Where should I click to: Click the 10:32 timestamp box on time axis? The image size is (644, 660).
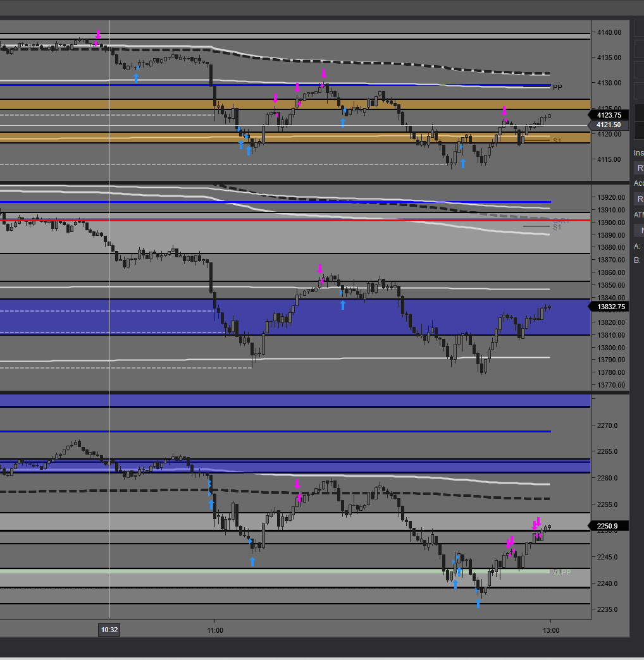pyautogui.click(x=108, y=630)
